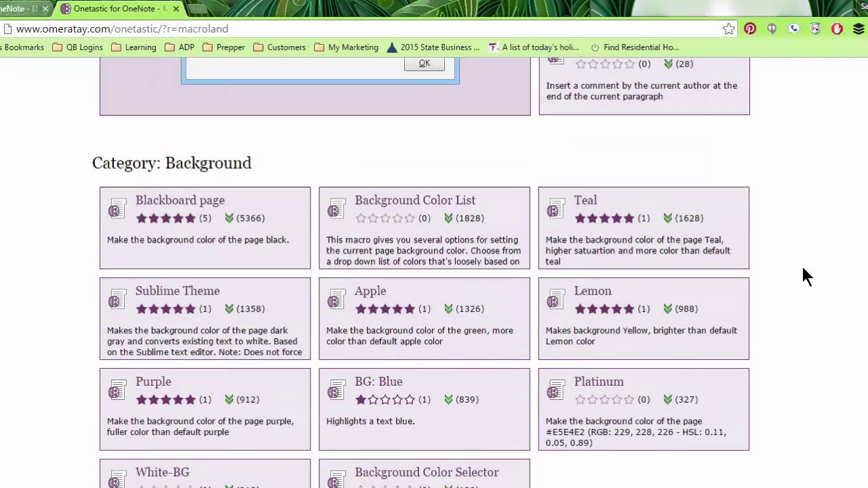Click the download icon beside (1628)

[668, 218]
